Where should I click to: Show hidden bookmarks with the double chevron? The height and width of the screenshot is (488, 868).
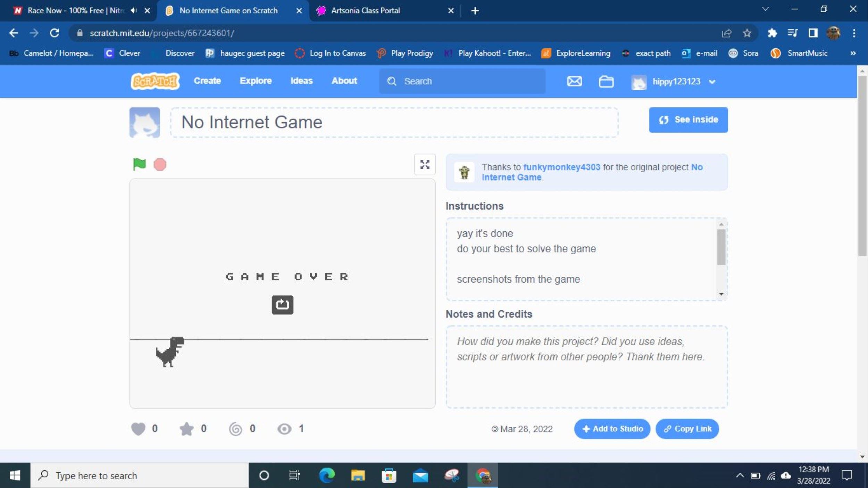pos(853,53)
